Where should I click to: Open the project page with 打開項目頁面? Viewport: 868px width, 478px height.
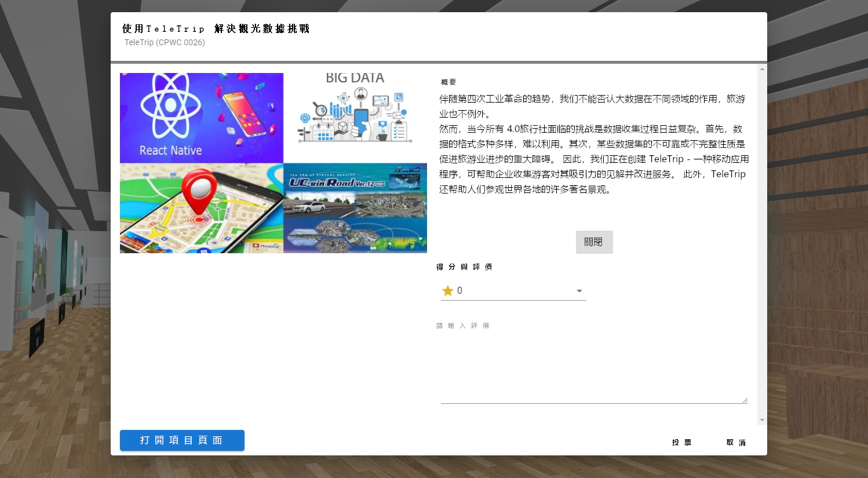(182, 440)
